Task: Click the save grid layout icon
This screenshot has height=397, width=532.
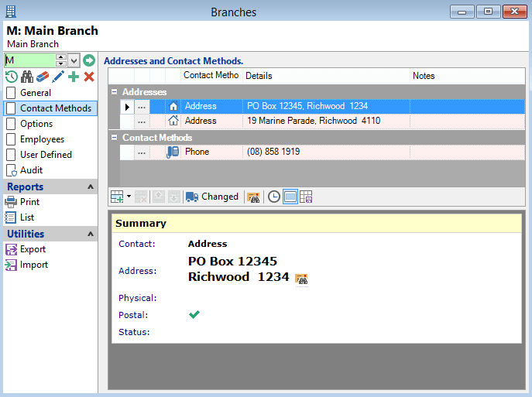Action: [x=306, y=197]
